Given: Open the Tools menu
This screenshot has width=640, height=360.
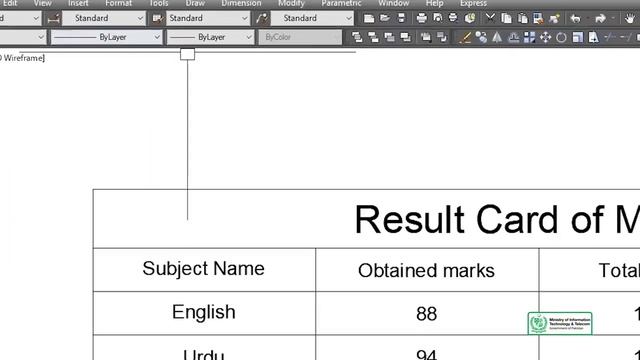Looking at the screenshot, I should tap(158, 3).
